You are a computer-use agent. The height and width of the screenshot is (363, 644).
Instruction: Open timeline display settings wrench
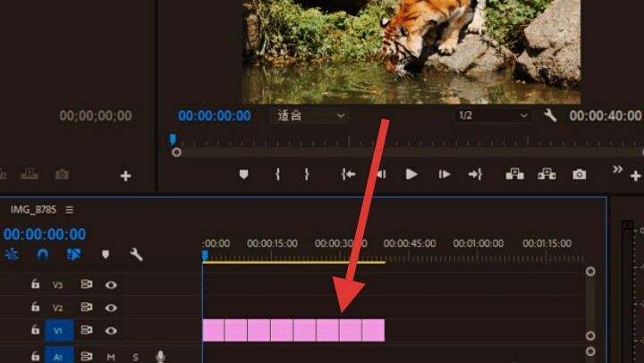[136, 255]
